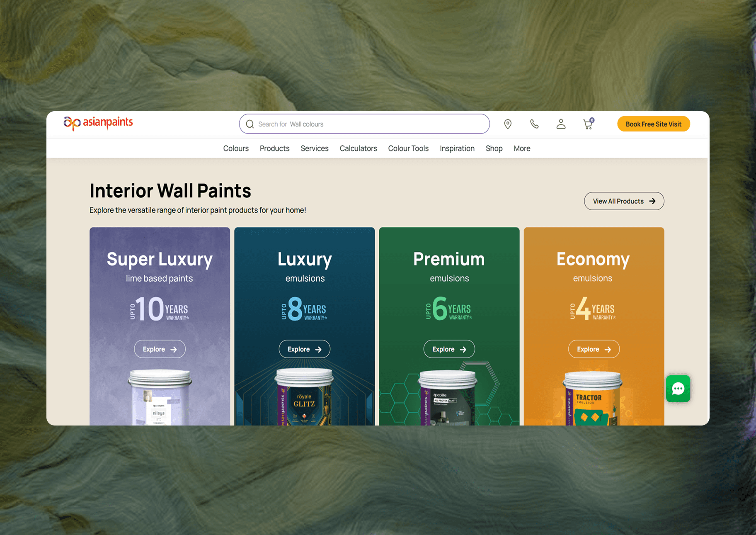This screenshot has height=535, width=756.
Task: Click the Economy card title
Action: point(593,259)
